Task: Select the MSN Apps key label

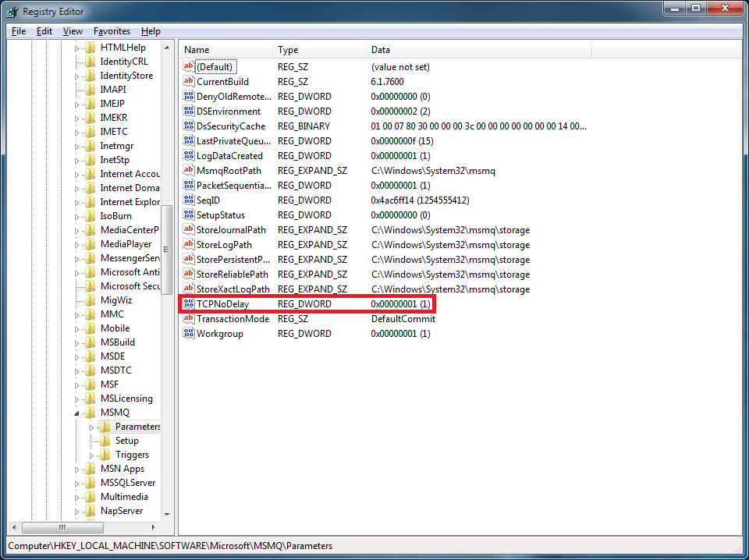Action: tap(122, 469)
